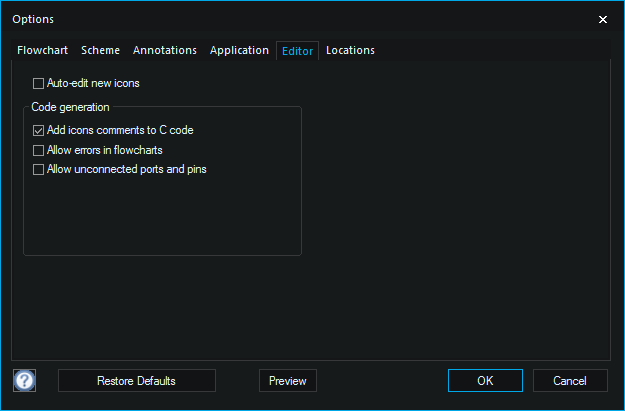Click the Code generation group label
625x411 pixels.
click(x=70, y=107)
